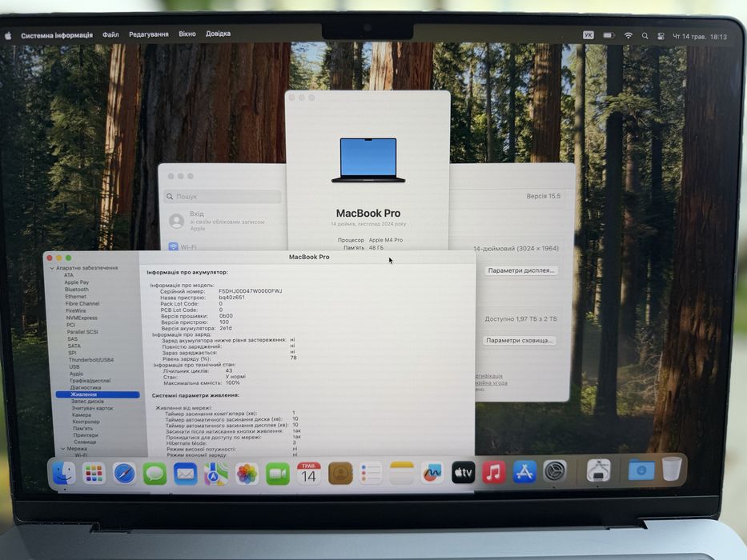
Task: Collapse the Апаратне забезпечення tree section
Action: [52, 268]
